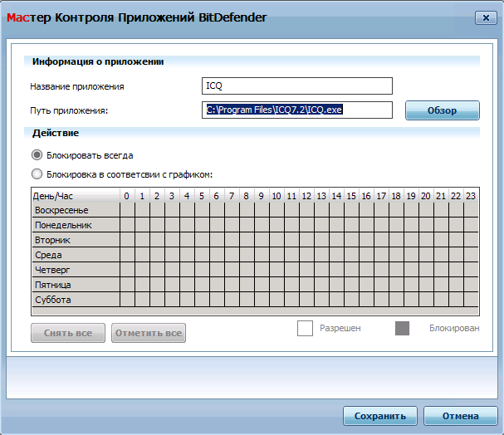Toggle the Среда hour 17 cell
This screenshot has width=504, height=435.
coord(382,255)
